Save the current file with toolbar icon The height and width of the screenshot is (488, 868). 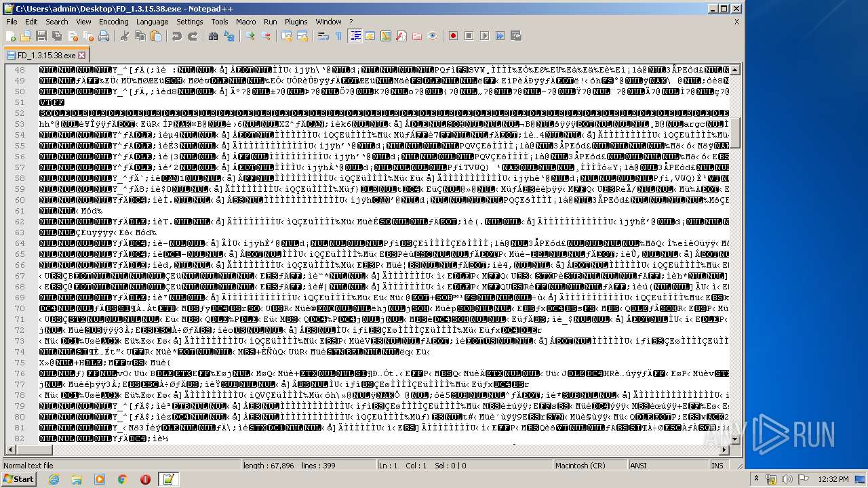[x=41, y=36]
